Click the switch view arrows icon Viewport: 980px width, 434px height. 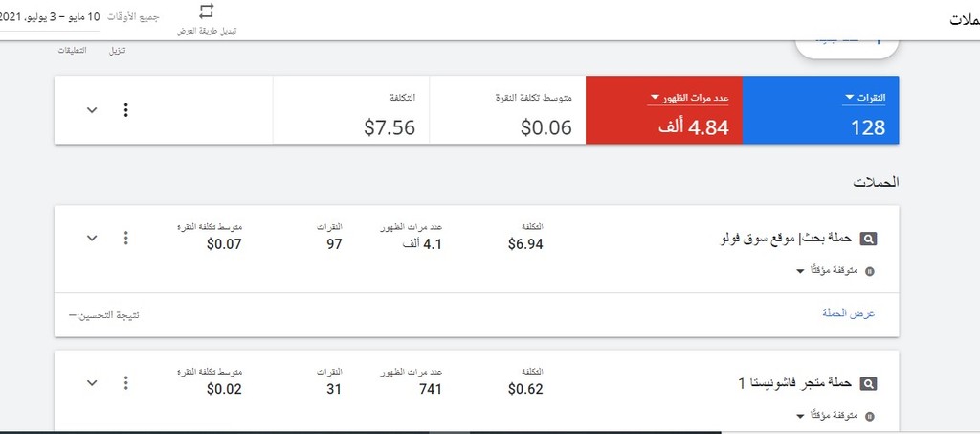[x=207, y=11]
